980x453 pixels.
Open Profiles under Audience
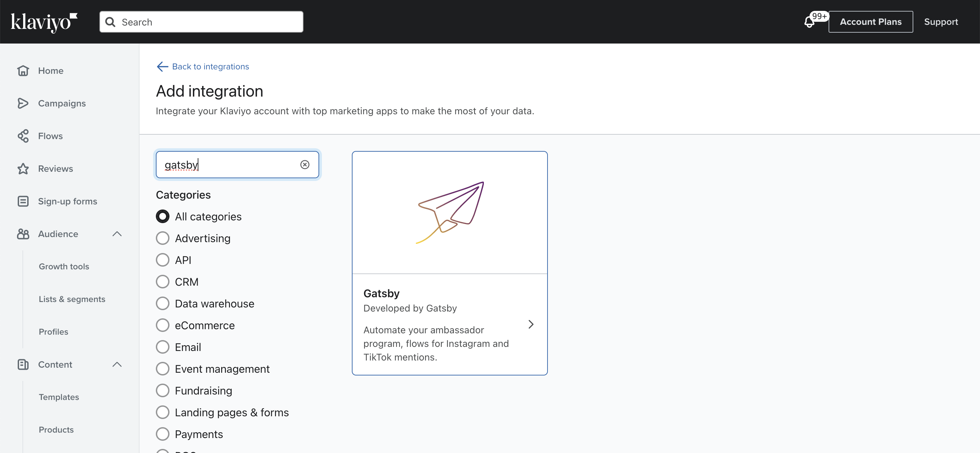pyautogui.click(x=54, y=332)
